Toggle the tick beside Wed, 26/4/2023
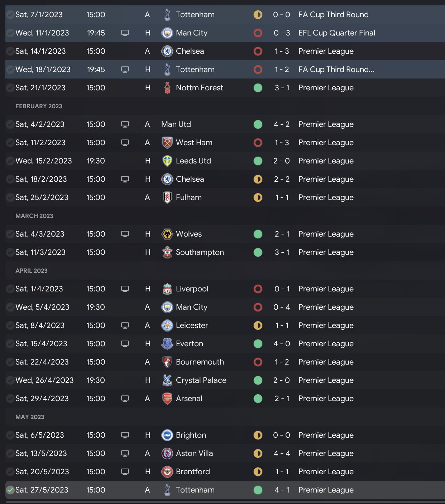This screenshot has height=504, width=445. click(x=10, y=380)
